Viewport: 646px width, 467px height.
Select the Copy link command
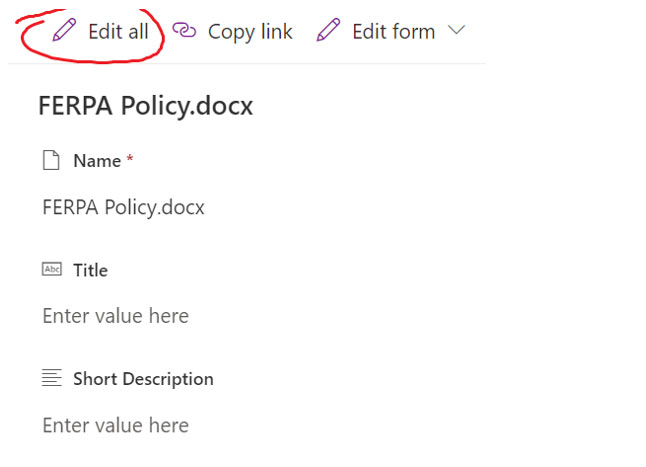click(x=232, y=31)
